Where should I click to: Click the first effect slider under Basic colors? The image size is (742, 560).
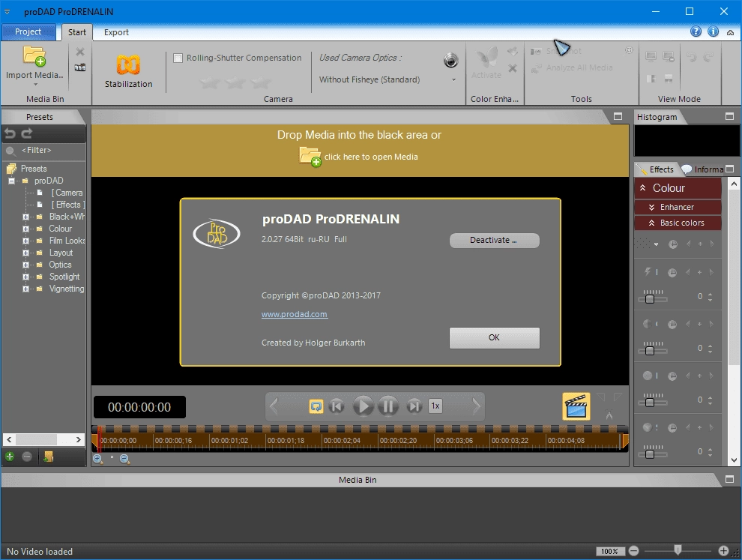(x=653, y=296)
